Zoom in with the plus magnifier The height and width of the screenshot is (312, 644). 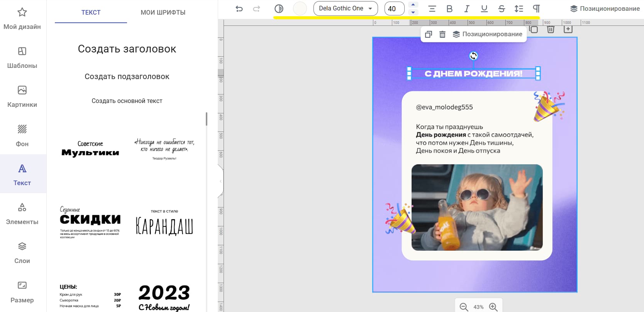[493, 307]
